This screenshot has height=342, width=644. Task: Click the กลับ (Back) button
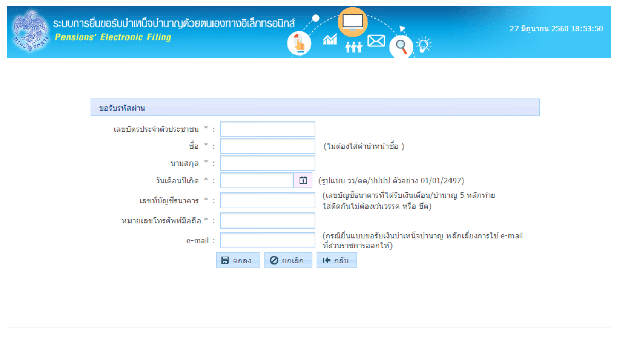click(x=337, y=260)
